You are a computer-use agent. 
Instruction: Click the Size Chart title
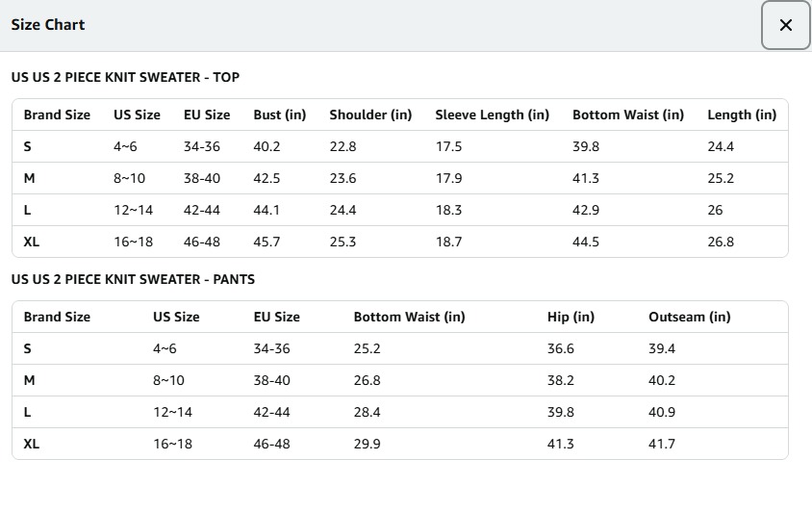click(48, 25)
